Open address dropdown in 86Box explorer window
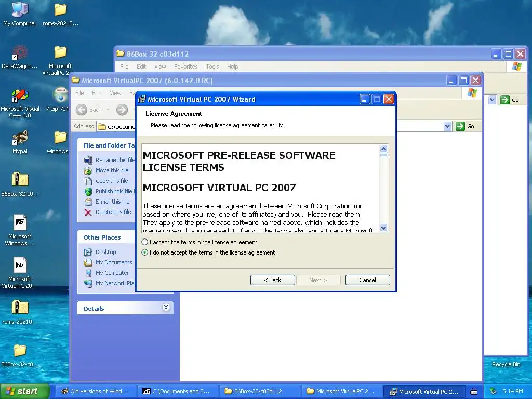The width and height of the screenshot is (532, 399). pos(493,100)
